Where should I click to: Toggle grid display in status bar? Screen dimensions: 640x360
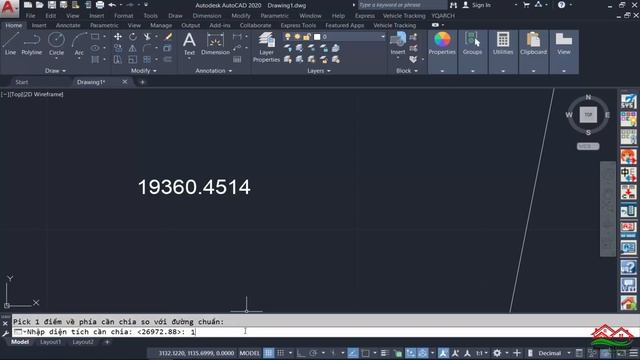(x=268, y=353)
